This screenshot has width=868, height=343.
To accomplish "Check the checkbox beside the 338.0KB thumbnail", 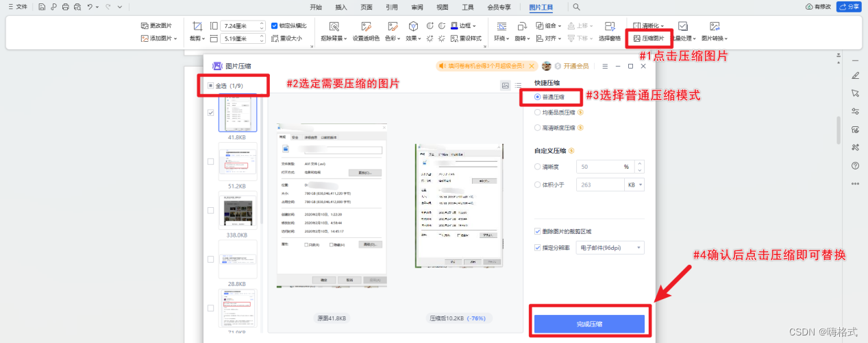I will [x=211, y=210].
